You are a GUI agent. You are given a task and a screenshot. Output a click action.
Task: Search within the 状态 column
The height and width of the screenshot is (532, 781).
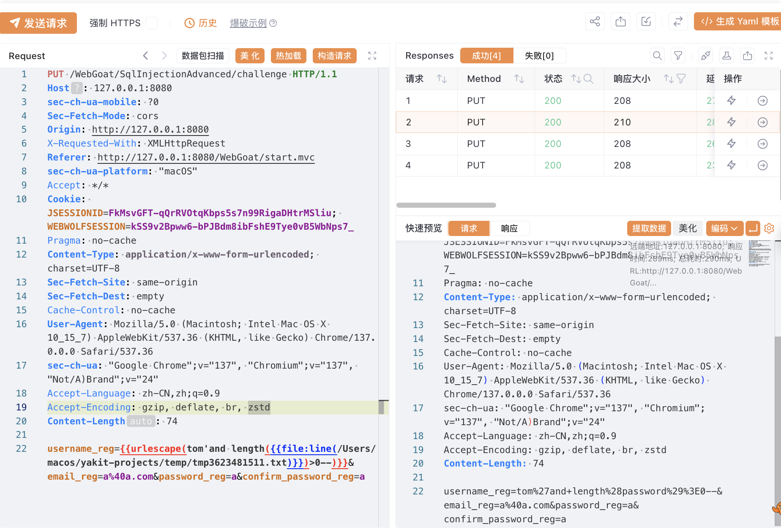[x=588, y=79]
